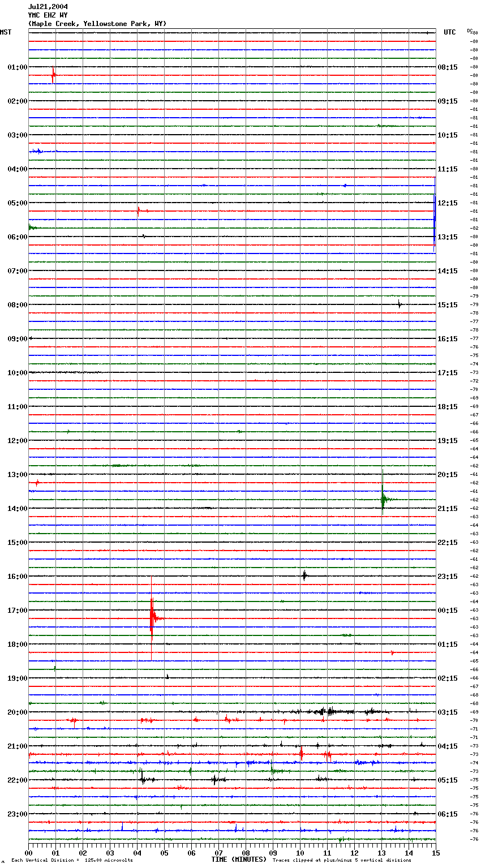This screenshot has height=868, width=481.
Task: Click the "TIME (MINUTES)" axis title
Action: [239, 860]
